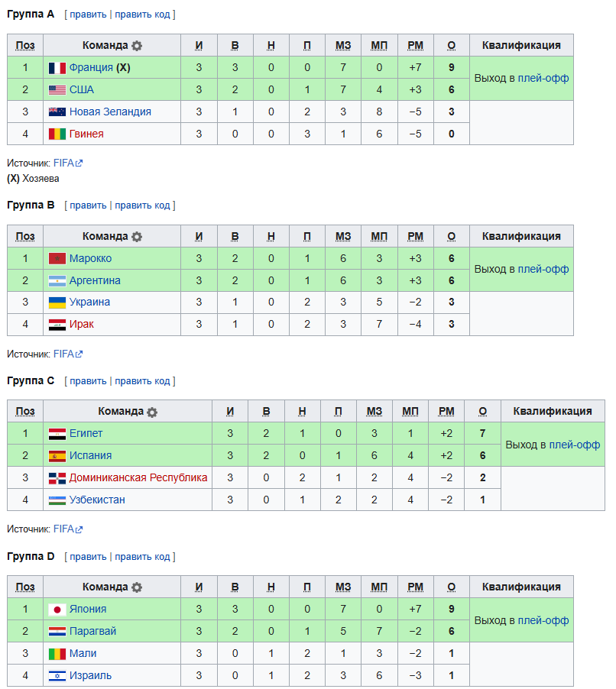Click the France flag icon

click(57, 68)
